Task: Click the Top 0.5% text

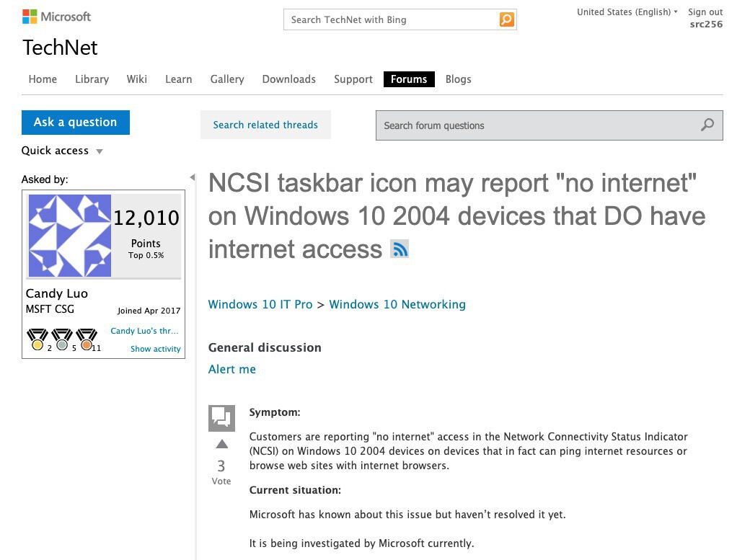Action: point(146,255)
